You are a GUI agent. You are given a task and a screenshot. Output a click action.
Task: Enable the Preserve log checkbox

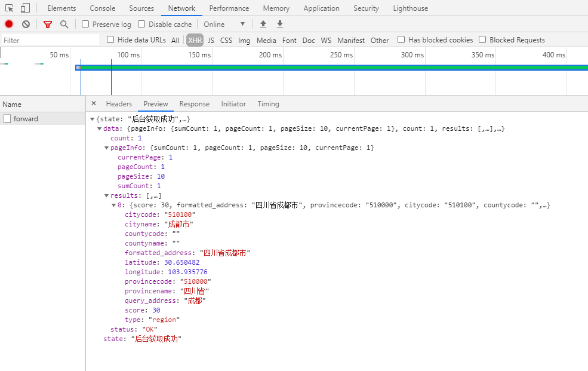click(x=85, y=24)
